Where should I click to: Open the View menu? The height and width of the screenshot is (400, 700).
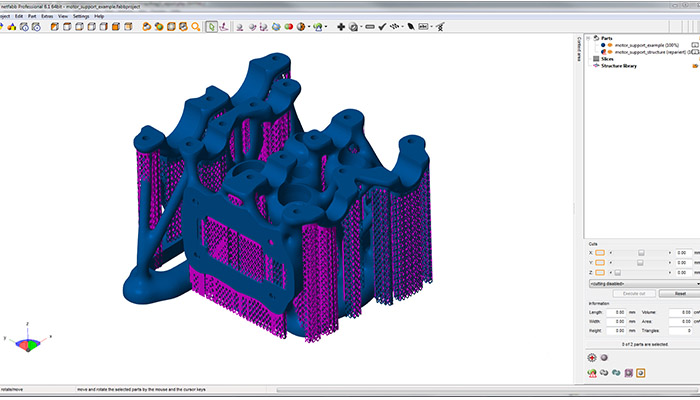point(63,17)
